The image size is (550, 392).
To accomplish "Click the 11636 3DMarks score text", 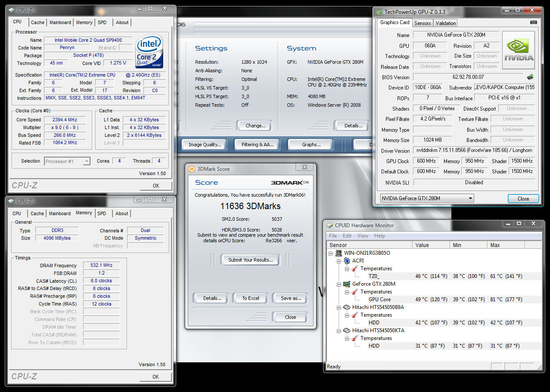I will 250,206.
